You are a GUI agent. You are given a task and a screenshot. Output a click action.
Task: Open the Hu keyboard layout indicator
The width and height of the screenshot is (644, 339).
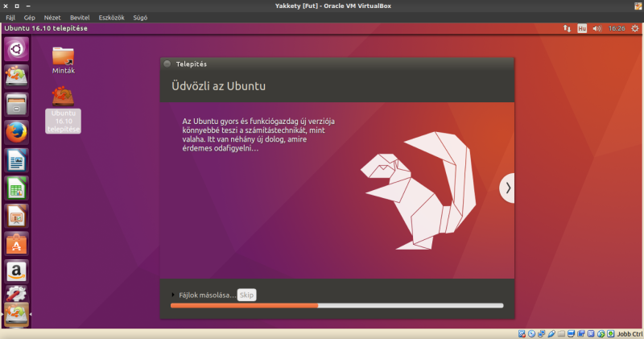coord(582,28)
